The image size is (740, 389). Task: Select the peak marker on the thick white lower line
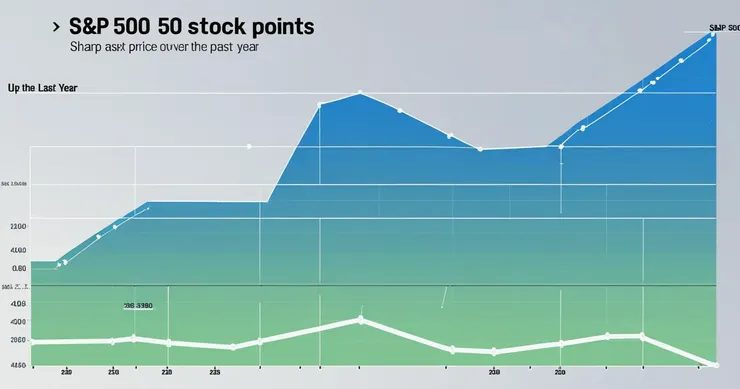[361, 320]
